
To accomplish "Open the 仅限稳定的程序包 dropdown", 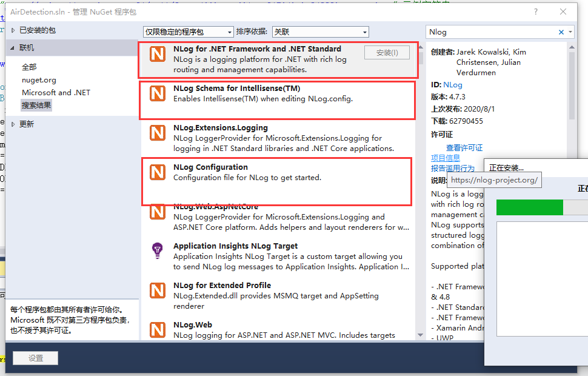I will pos(189,32).
